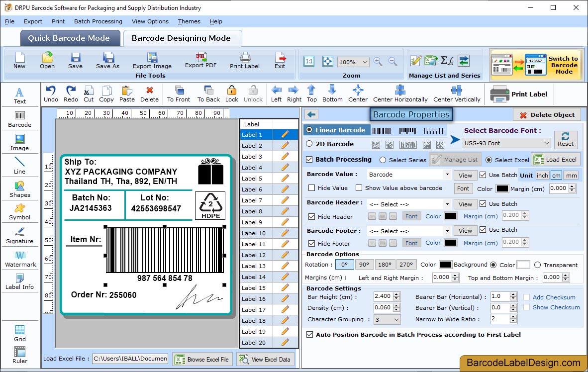
Task: Set rotation to 90 degrees
Action: pyautogui.click(x=364, y=265)
